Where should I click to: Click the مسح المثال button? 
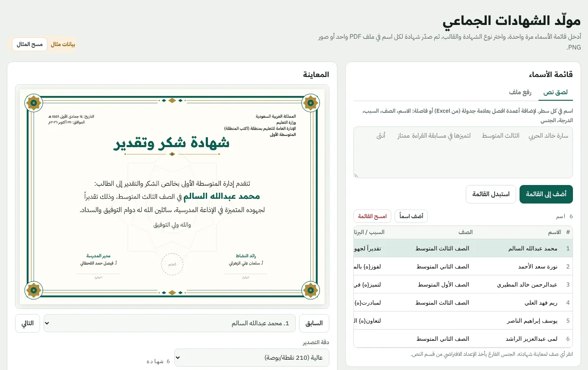[30, 44]
